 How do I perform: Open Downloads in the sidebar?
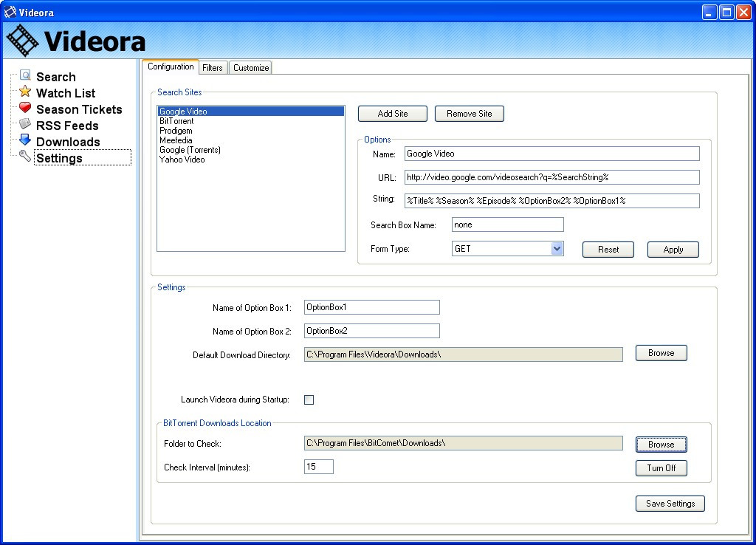pyautogui.click(x=68, y=143)
